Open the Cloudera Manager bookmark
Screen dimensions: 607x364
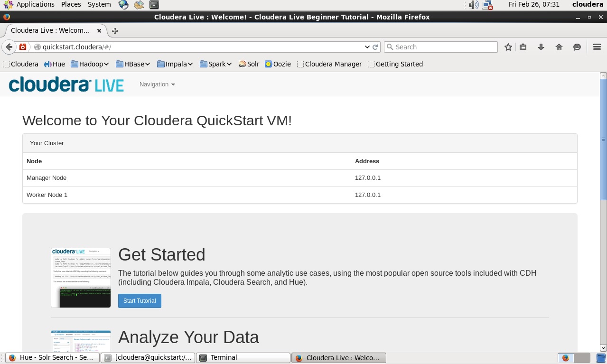coord(329,64)
